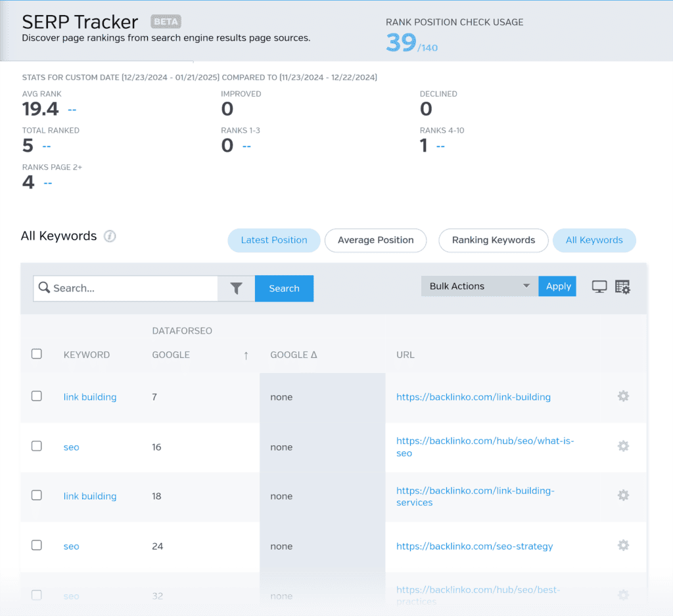
Task: Click the monitor display view icon
Action: tap(599, 287)
